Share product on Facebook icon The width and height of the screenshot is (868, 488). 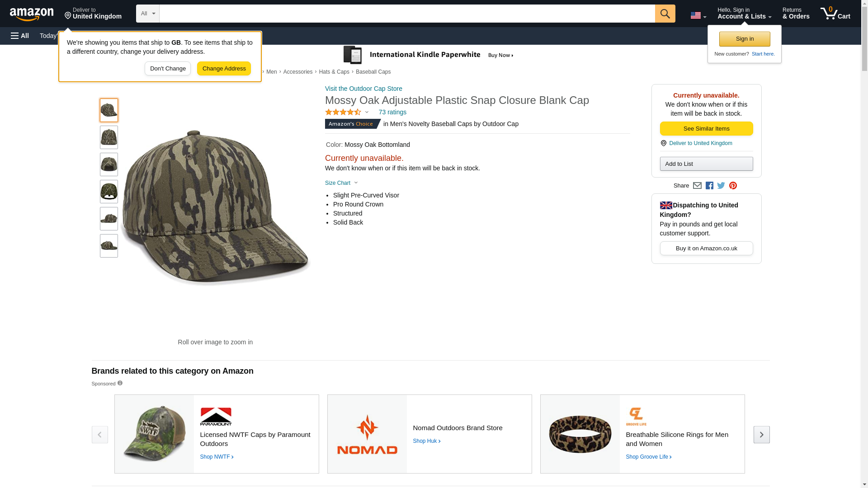pyautogui.click(x=709, y=186)
